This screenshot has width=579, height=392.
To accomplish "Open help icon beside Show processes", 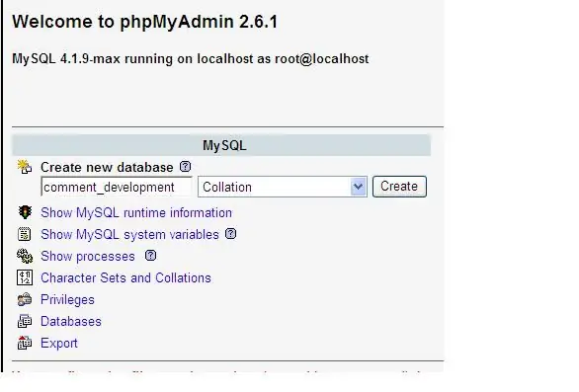I will [x=150, y=256].
